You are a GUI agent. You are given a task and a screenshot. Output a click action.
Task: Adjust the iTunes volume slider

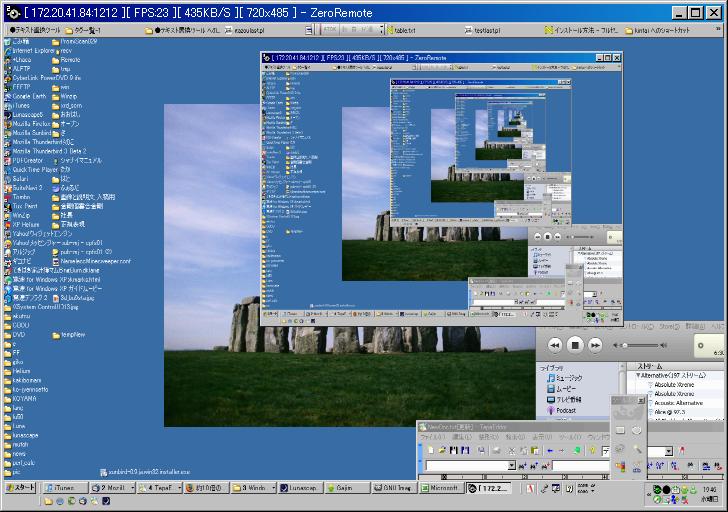click(x=641, y=345)
